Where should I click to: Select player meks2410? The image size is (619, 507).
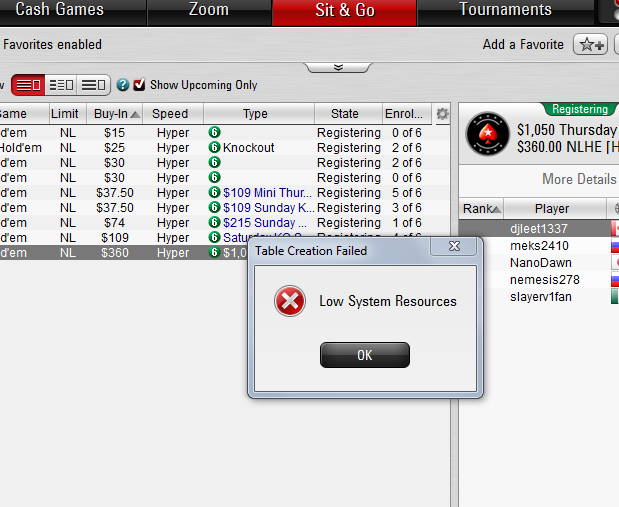539,246
